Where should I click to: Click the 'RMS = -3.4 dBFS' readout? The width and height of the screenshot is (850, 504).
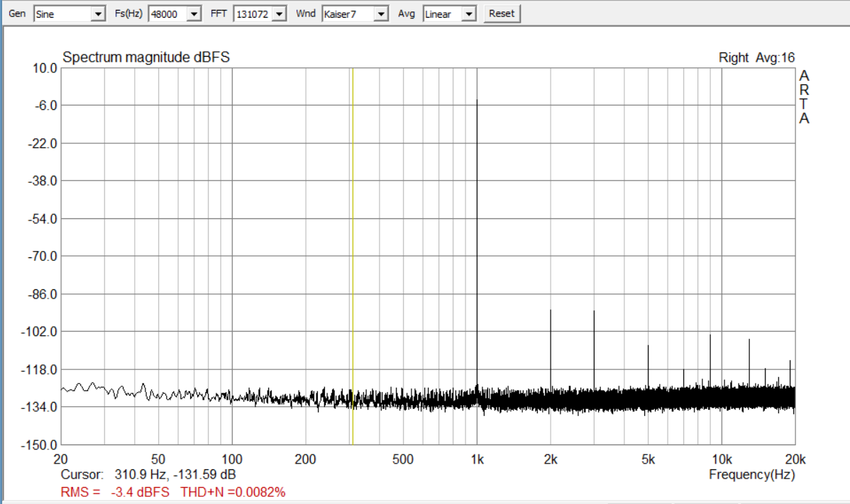pos(115,492)
